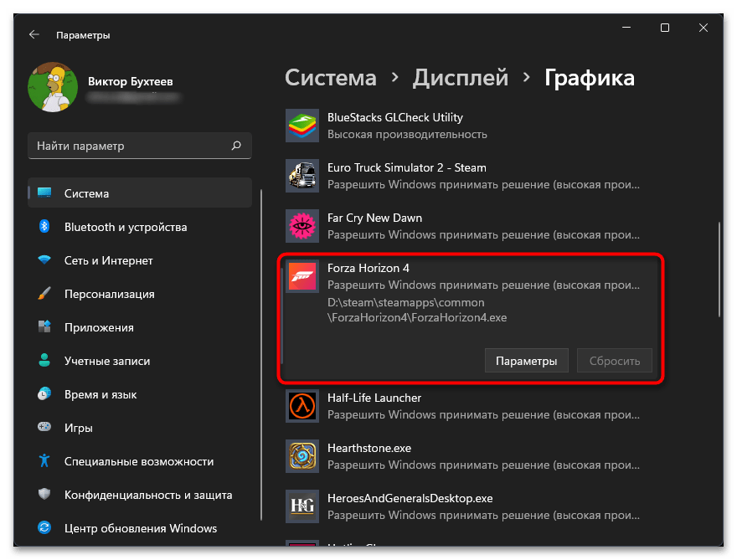Click the app list vertical scrollbar

pyautogui.click(x=719, y=270)
